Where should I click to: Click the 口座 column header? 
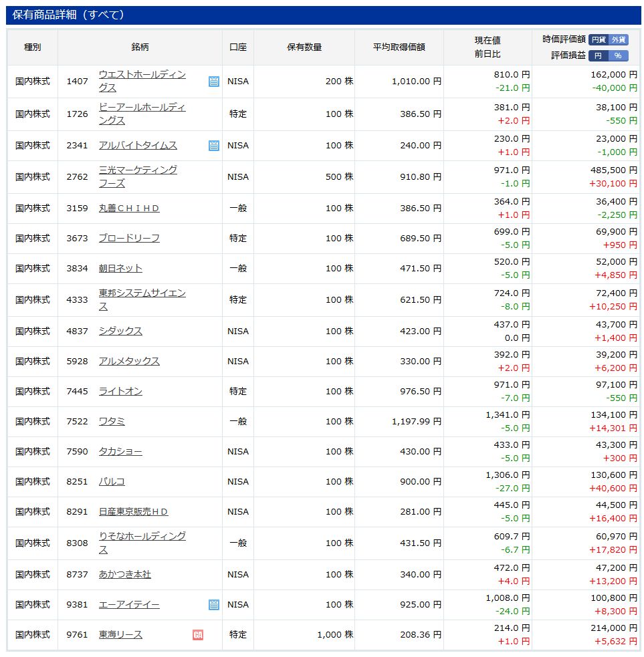pos(238,47)
